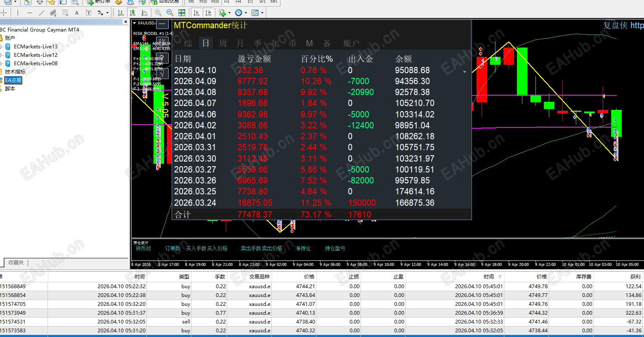644x337 pixels.
Task: Zoom out on the chart using magnifier icon
Action: (x=169, y=13)
